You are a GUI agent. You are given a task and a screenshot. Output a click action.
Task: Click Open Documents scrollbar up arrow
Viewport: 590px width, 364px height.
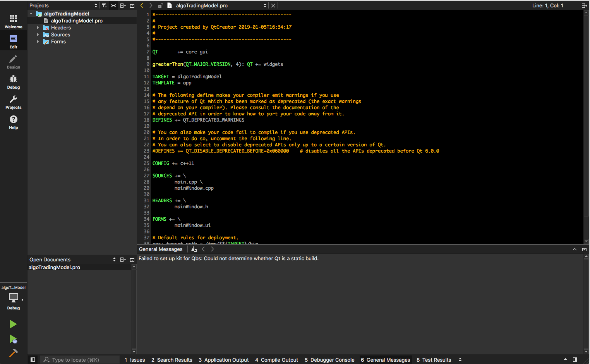click(134, 266)
